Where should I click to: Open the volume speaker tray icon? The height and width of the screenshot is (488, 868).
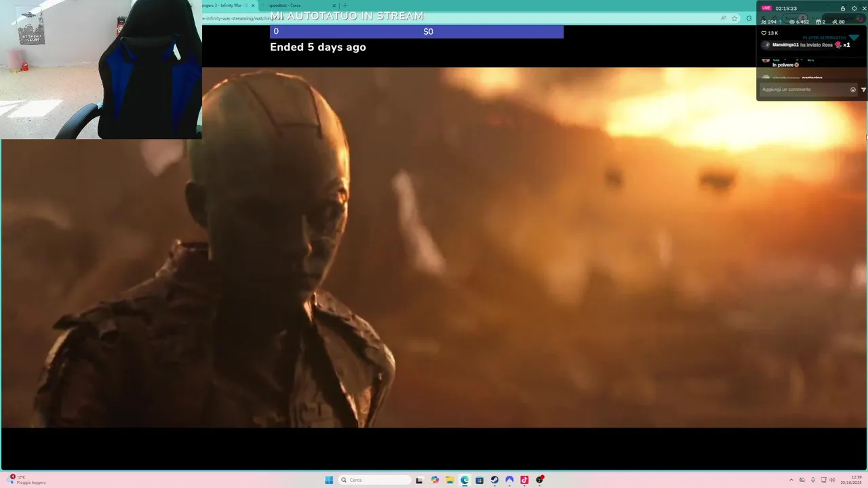(833, 480)
